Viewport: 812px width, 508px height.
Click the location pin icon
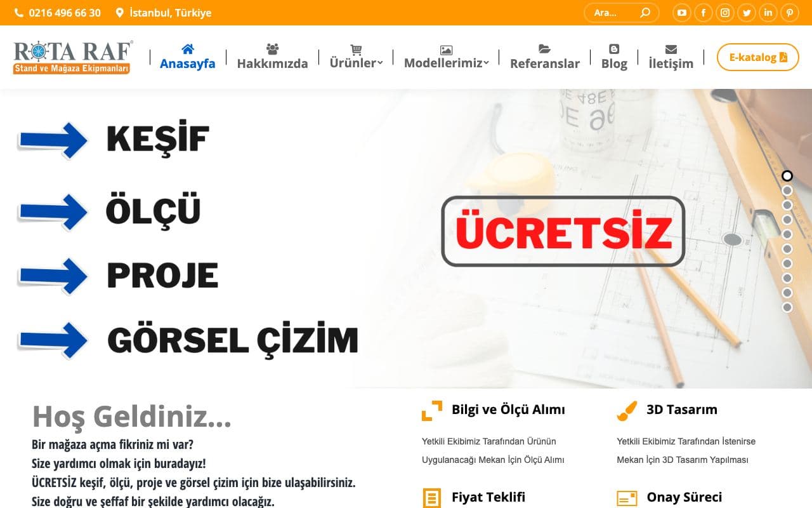coord(119,13)
